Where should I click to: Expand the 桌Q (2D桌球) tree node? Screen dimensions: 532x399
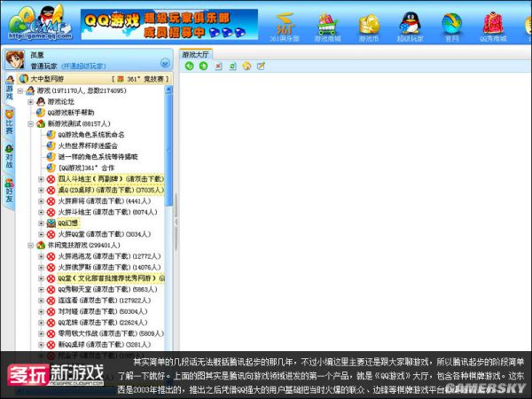tap(41, 190)
